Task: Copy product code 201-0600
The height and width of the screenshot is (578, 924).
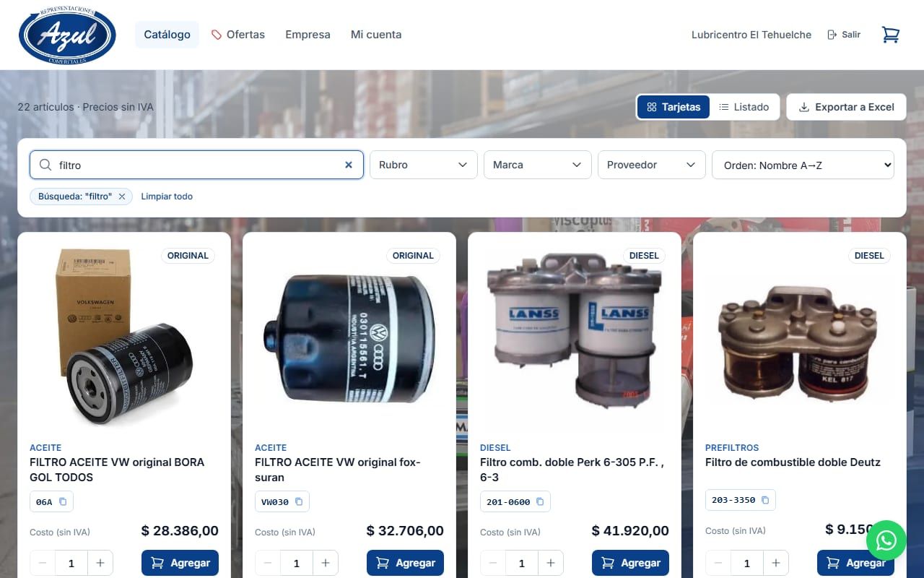Action: [540, 501]
